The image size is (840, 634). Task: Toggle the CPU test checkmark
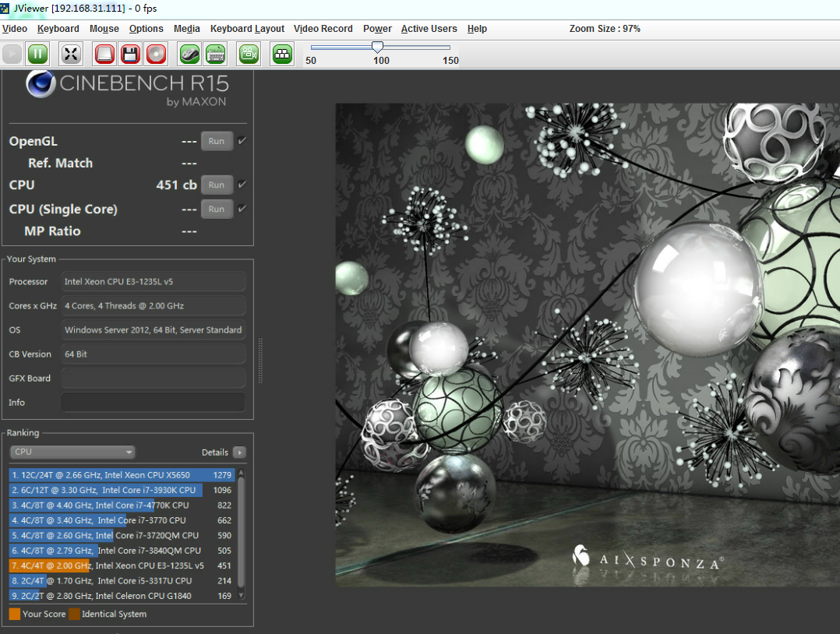point(242,185)
